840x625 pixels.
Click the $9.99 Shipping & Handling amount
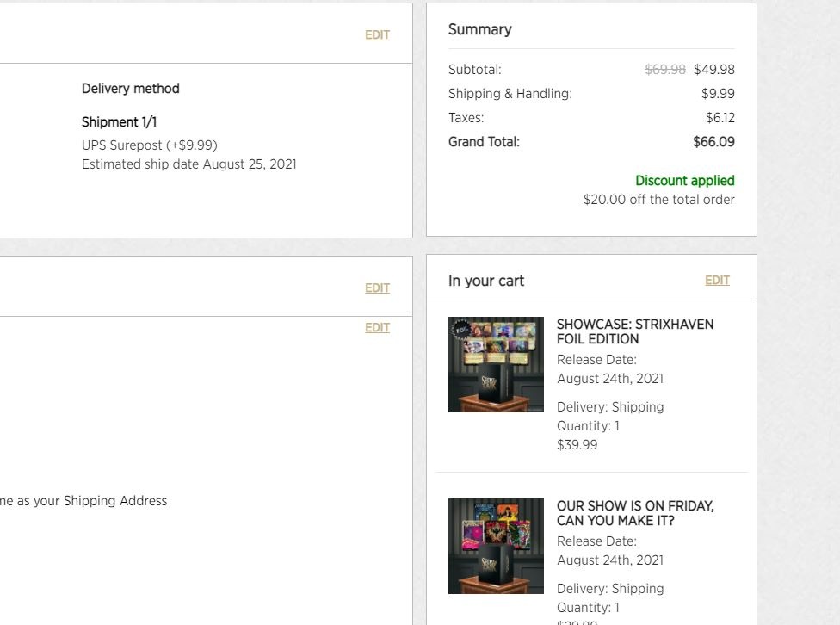pos(718,94)
